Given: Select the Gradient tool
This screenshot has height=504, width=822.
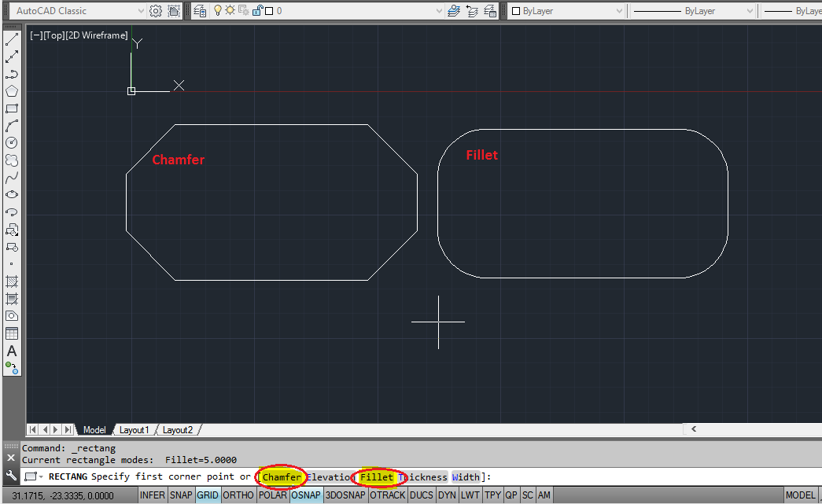Looking at the screenshot, I should (x=12, y=299).
